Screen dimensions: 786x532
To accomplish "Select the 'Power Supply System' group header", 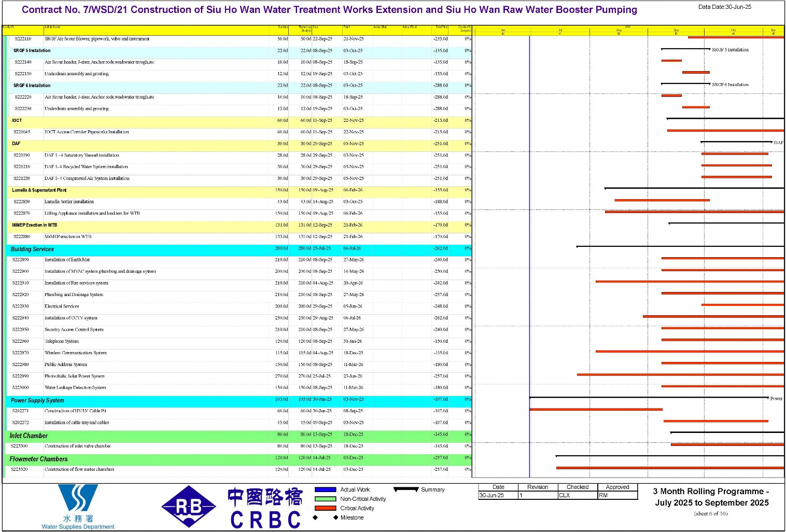I will pyautogui.click(x=37, y=400).
